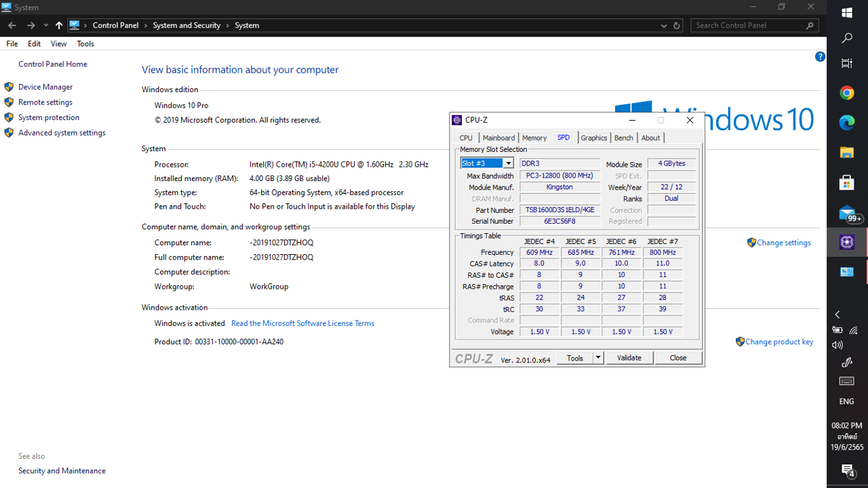Launch Google Chrome from taskbar

[x=847, y=93]
